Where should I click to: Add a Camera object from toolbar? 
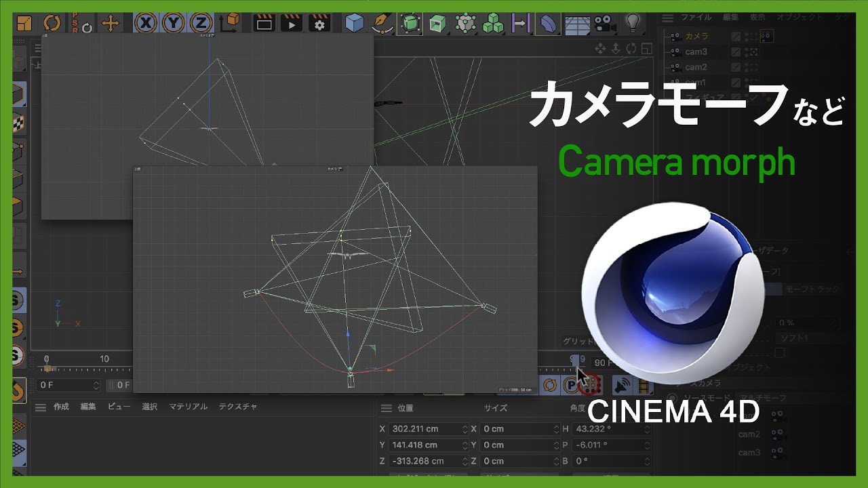coord(604,24)
